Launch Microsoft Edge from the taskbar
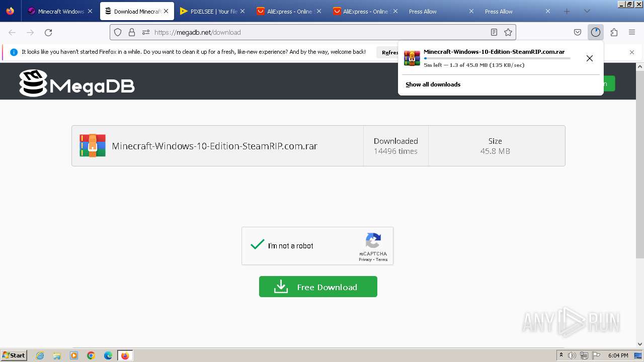 pyautogui.click(x=108, y=355)
